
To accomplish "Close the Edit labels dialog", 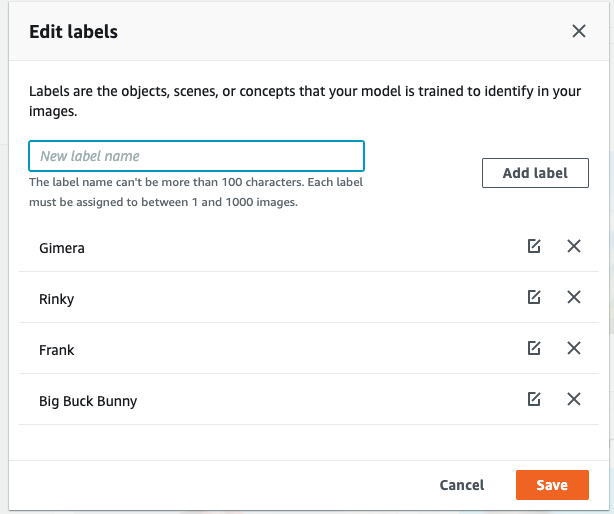I will click(578, 31).
